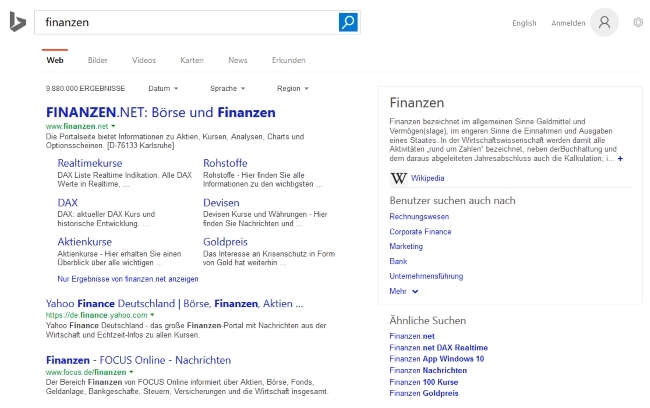
Task: Search similar query Finanzen 100 Kurse
Action: (x=424, y=382)
